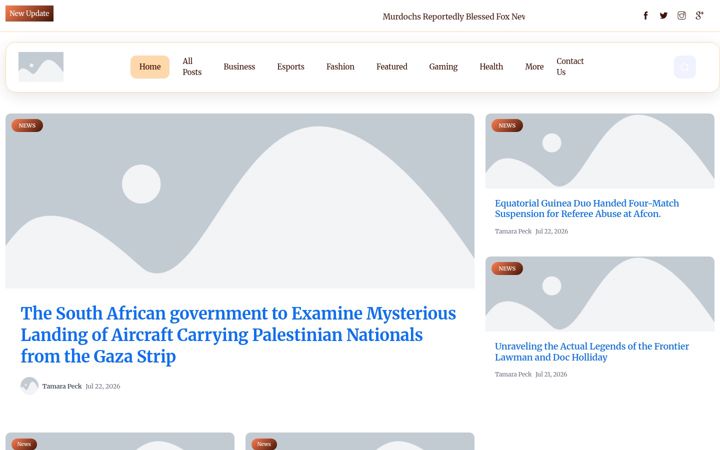
Task: Click Tamara Peck under Equatorial Guinea article
Action: 513,231
